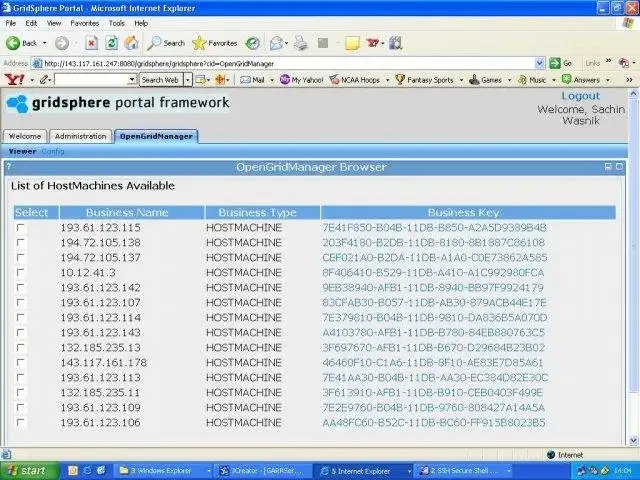Click the Windows Start button
The width and height of the screenshot is (640, 480).
tap(29, 471)
